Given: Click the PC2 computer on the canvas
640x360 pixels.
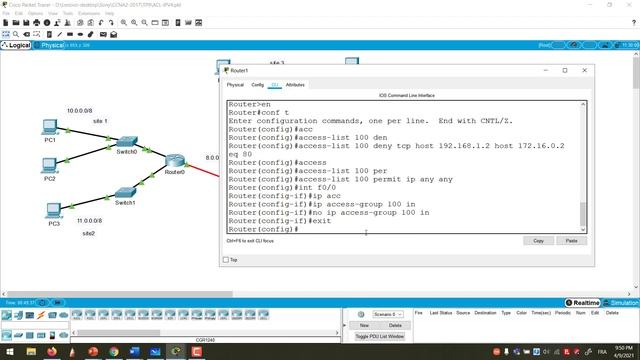Looking at the screenshot, I should point(49,165).
